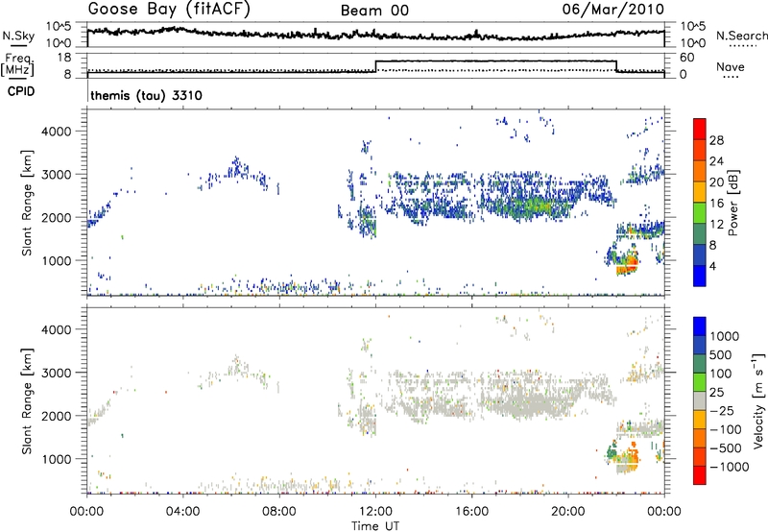Viewport: 768px width, 532px height.
Task: Click the '-1000' value on Velocity color bar
Action: pyautogui.click(x=729, y=467)
